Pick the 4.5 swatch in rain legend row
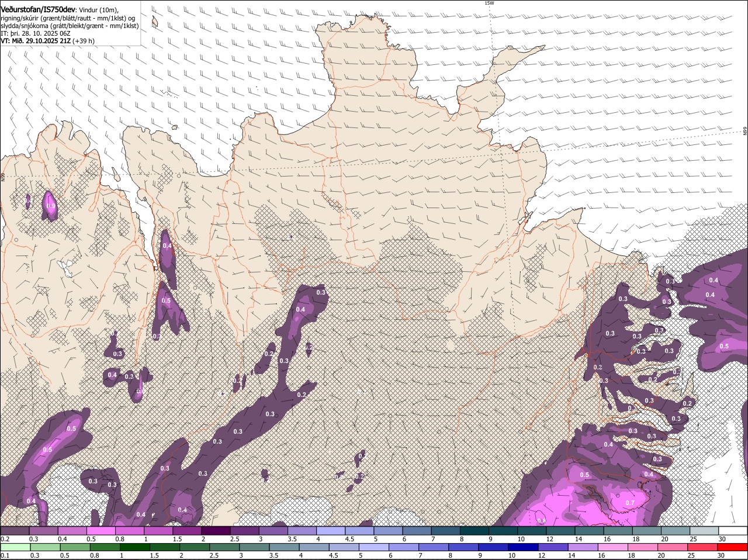Viewport: 748px width, 560px height. (344, 547)
